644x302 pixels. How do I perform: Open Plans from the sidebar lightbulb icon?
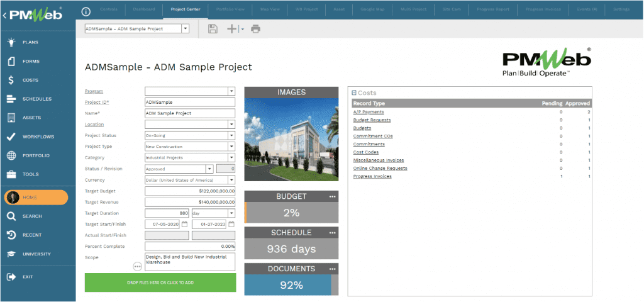11,42
